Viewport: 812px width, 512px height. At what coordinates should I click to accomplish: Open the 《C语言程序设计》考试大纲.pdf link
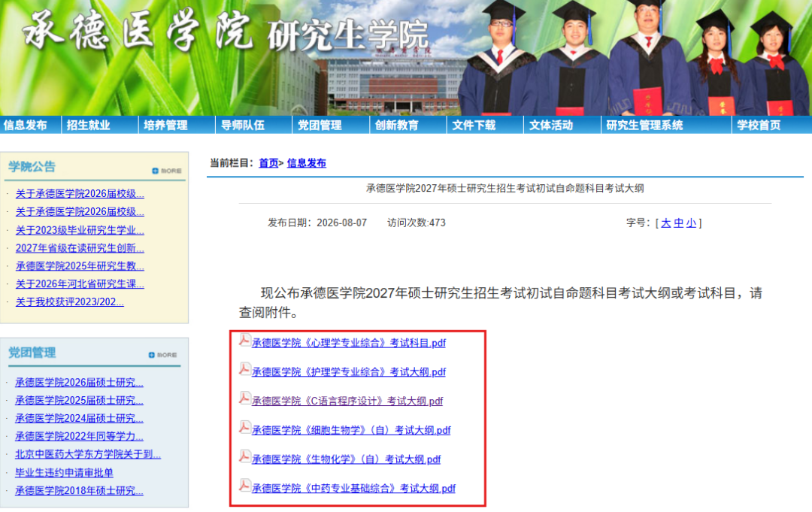tap(347, 401)
